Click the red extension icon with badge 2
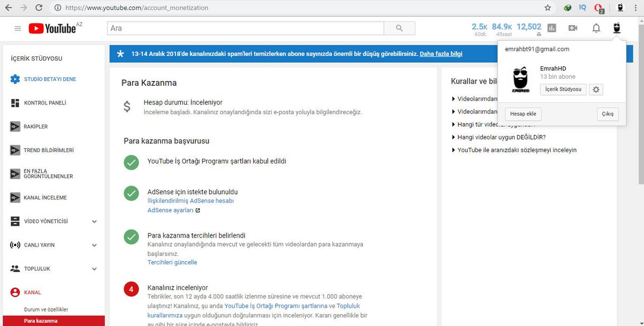The height and width of the screenshot is (326, 644). (x=599, y=8)
